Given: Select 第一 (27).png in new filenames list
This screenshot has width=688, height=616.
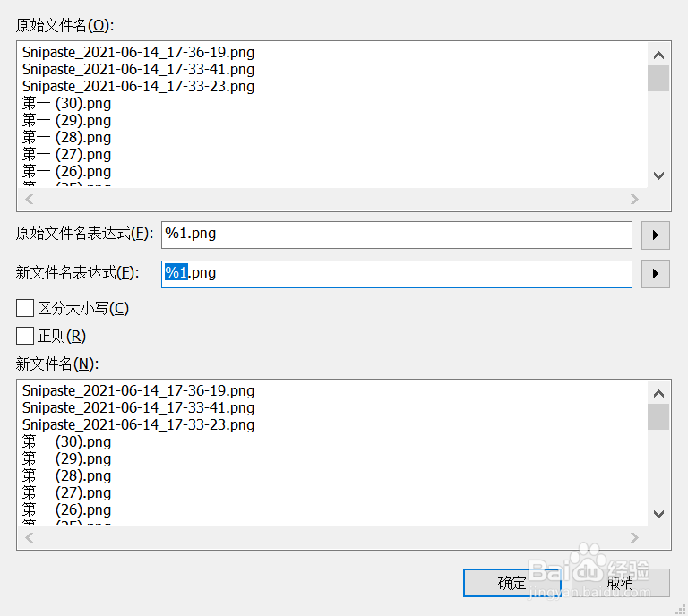Looking at the screenshot, I should click(x=66, y=493).
